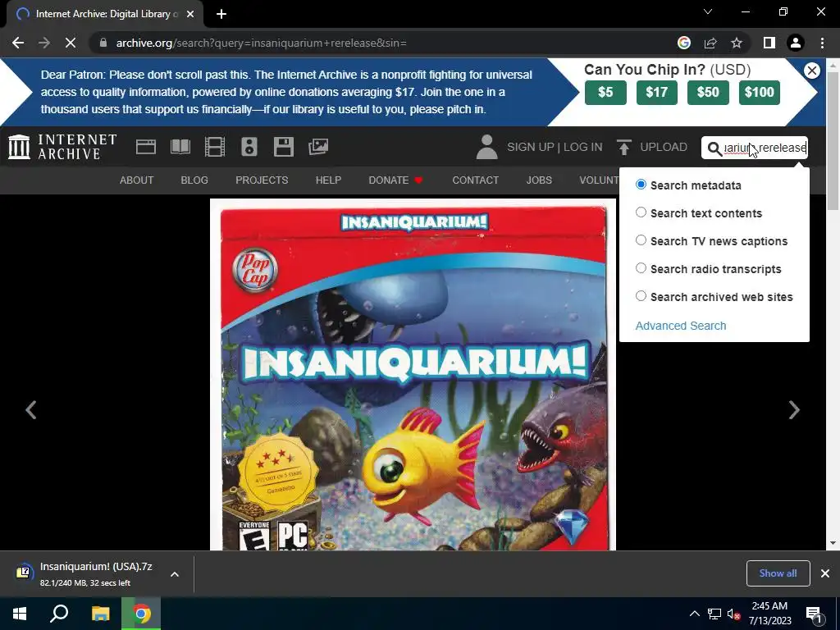Click the Google icon in the address bar
Viewport: 840px width, 630px height.
[684, 43]
